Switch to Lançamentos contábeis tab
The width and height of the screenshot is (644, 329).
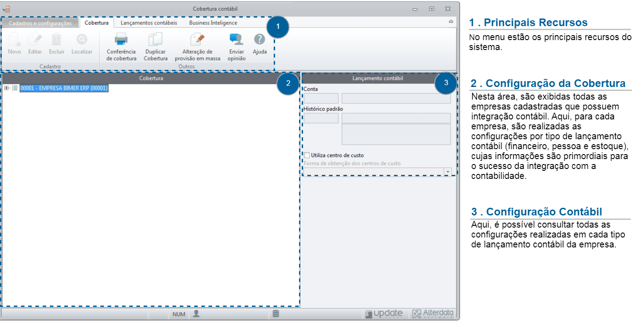tap(149, 23)
